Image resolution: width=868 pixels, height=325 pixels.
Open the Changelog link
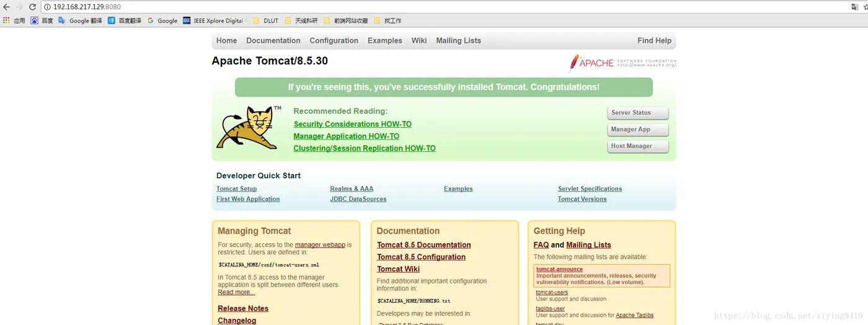(237, 321)
